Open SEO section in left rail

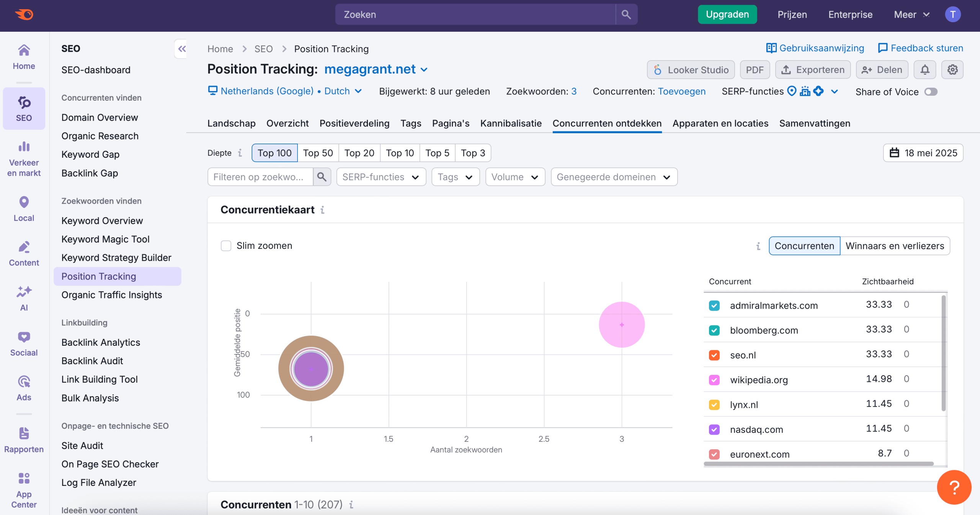click(x=24, y=109)
